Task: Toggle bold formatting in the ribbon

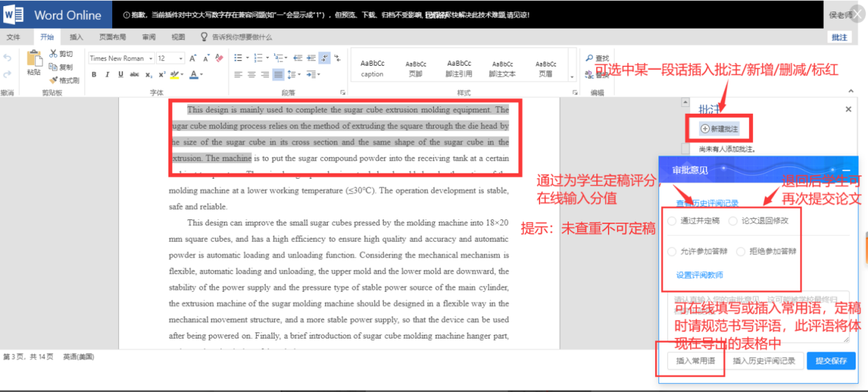Action: tap(94, 75)
